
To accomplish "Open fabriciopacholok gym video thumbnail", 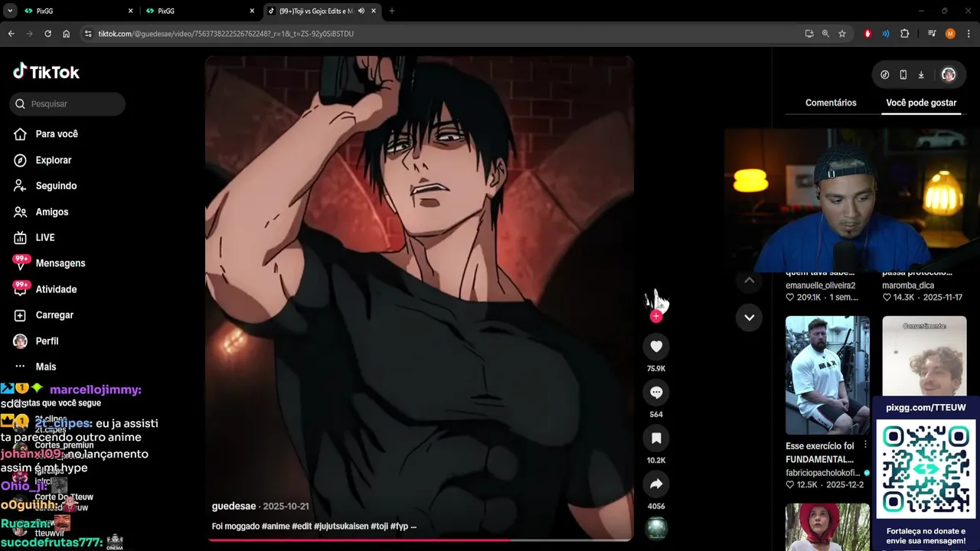I will click(x=828, y=375).
